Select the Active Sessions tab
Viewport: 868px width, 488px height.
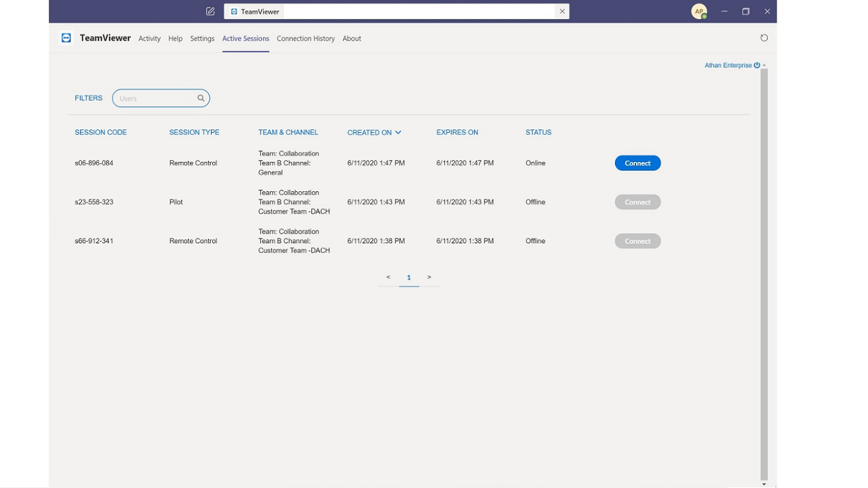pyautogui.click(x=245, y=39)
